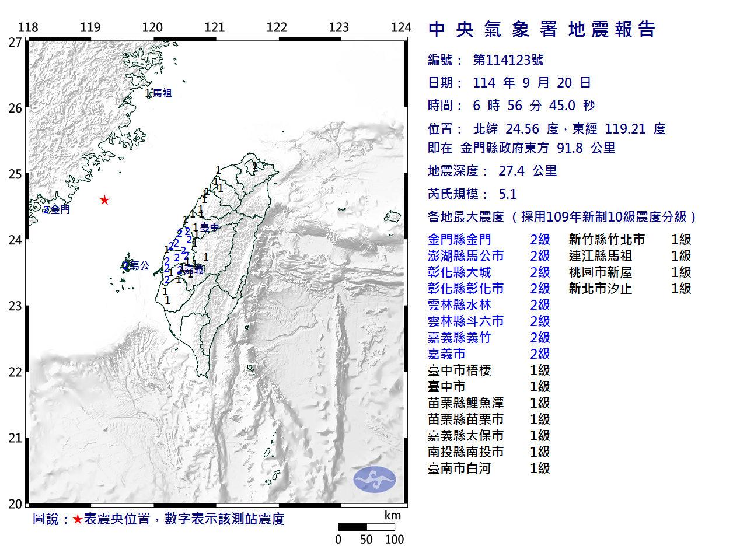Click the 馬公 station label on the map

coord(139,266)
